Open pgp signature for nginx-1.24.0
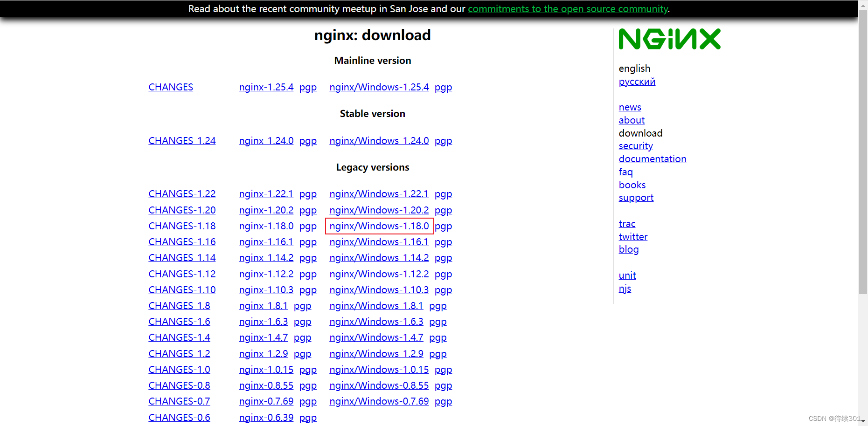The height and width of the screenshot is (426, 868). pos(308,141)
